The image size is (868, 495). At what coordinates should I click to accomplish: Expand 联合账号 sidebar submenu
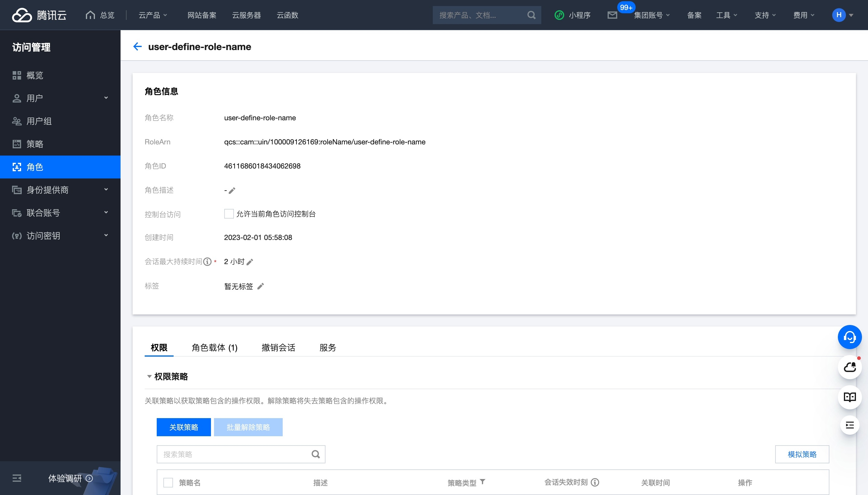106,213
